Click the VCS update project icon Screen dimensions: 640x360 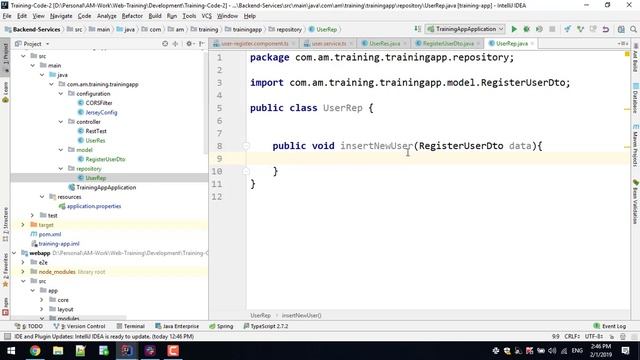568,29
